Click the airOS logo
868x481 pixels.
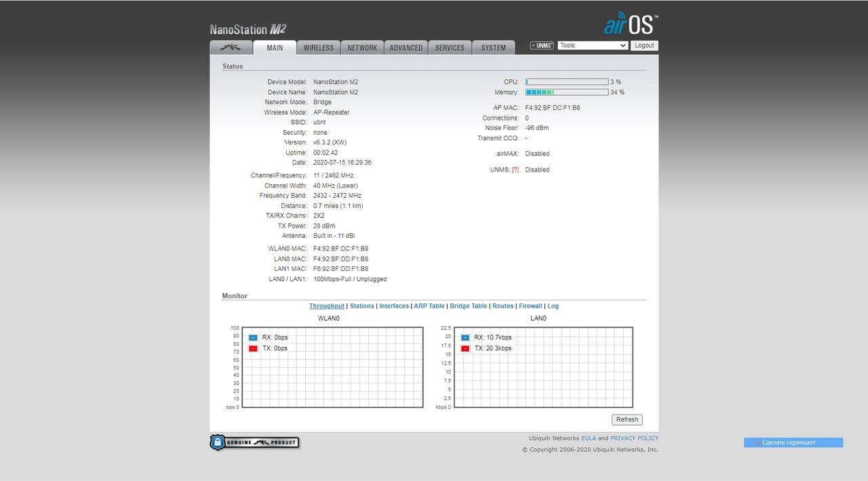click(x=631, y=24)
